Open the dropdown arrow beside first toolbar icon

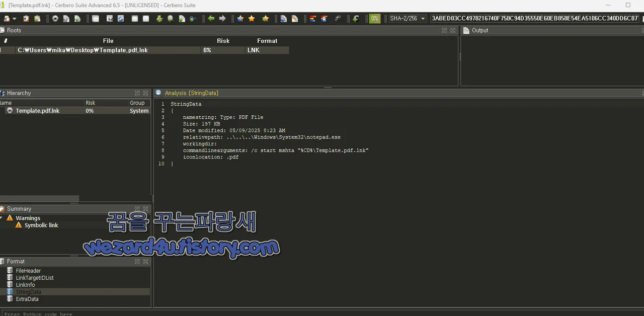point(14,19)
